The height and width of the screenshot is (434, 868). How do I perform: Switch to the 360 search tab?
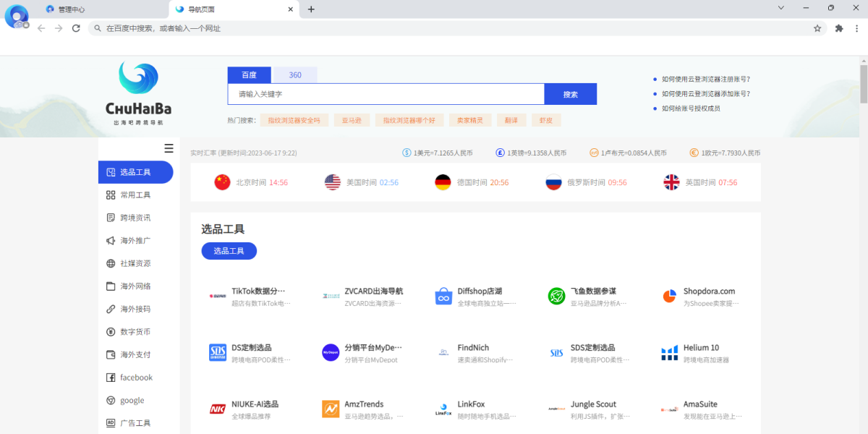click(295, 75)
